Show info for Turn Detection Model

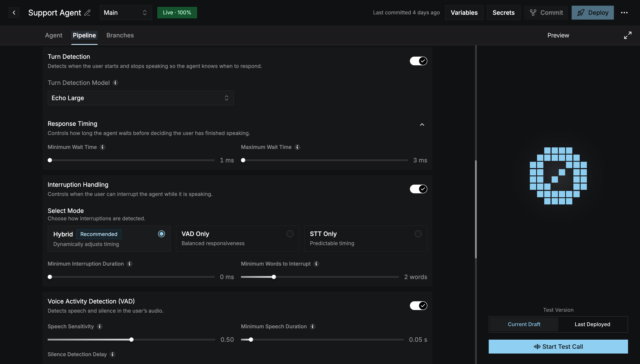tap(115, 83)
